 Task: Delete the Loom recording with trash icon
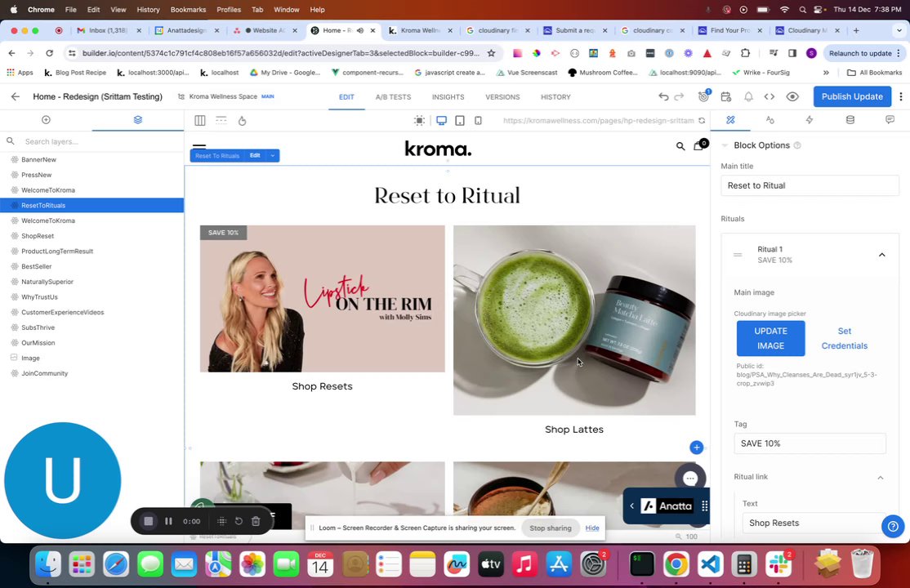[256, 521]
